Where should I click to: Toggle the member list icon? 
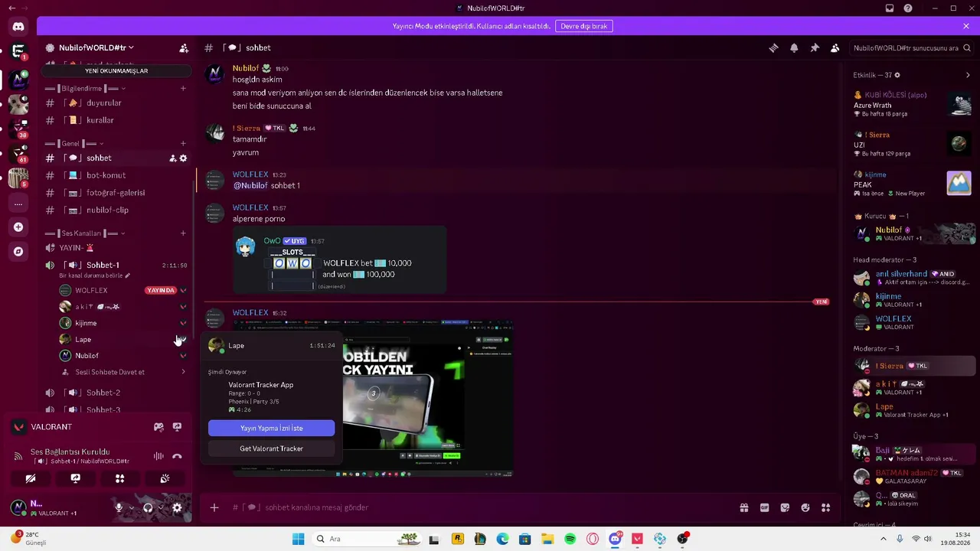point(835,47)
